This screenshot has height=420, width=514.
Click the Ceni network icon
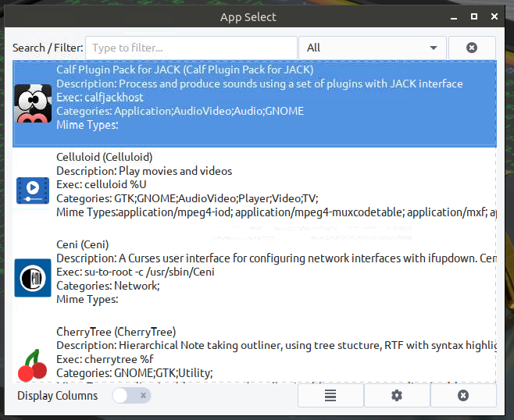click(x=33, y=278)
